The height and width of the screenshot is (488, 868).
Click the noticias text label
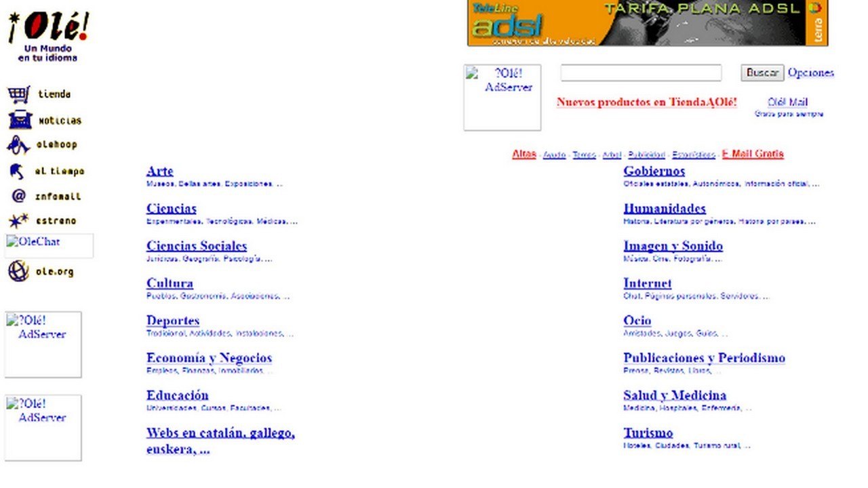[x=60, y=121]
